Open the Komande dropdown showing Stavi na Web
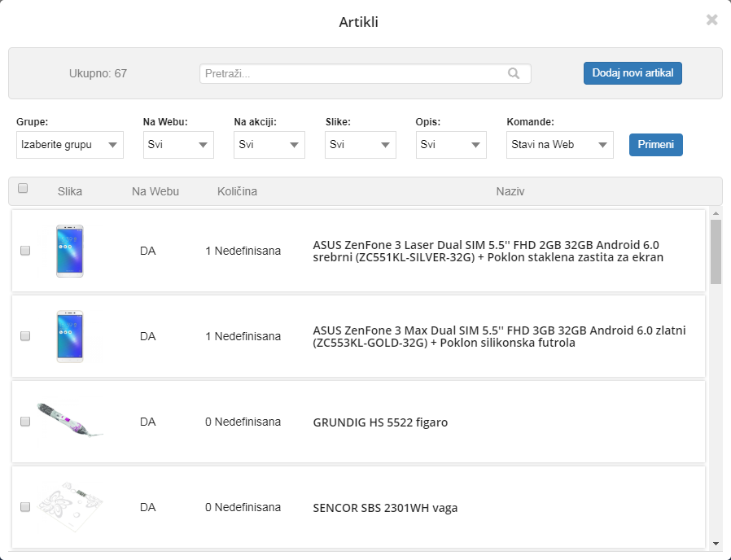 pyautogui.click(x=560, y=145)
